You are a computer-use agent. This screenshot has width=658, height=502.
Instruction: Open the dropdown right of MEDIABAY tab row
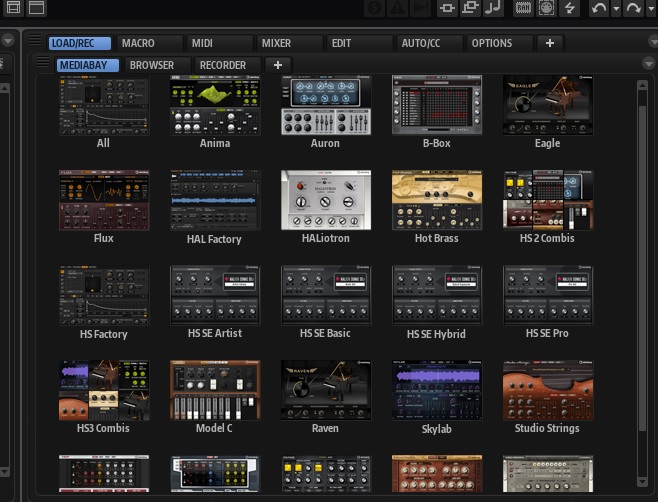click(x=649, y=64)
